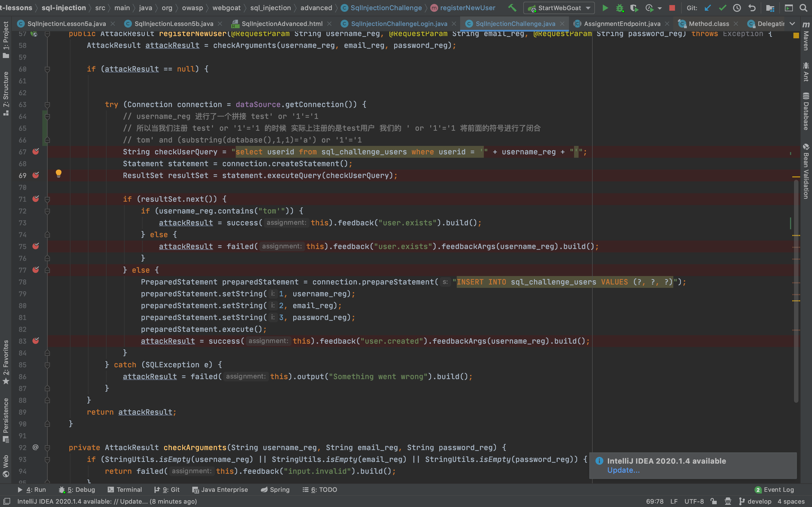Remove the breakpoint on line 75
Image resolution: width=812 pixels, height=507 pixels.
tap(36, 246)
